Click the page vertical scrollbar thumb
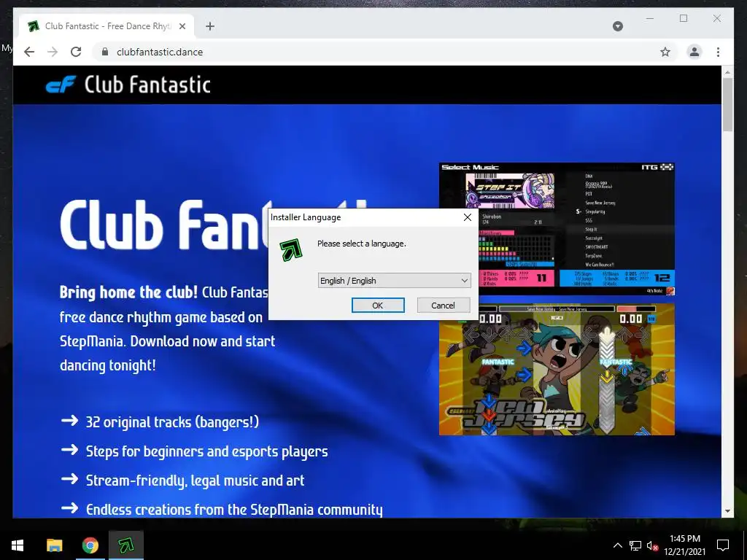Screen dimensions: 747x560 click(x=727, y=104)
